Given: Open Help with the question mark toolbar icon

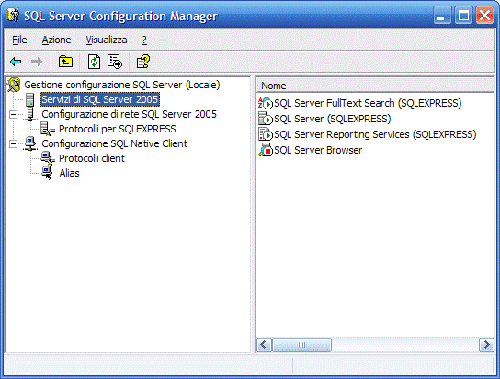Looking at the screenshot, I should 143,61.
